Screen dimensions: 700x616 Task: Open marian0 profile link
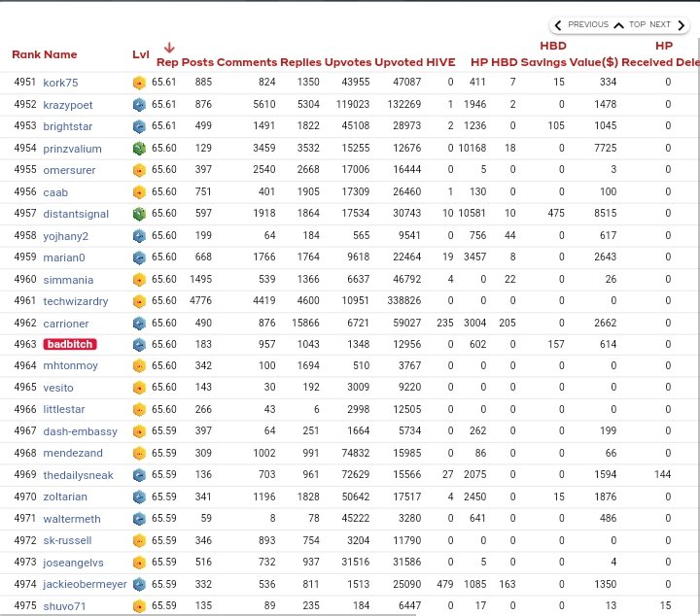[64, 257]
